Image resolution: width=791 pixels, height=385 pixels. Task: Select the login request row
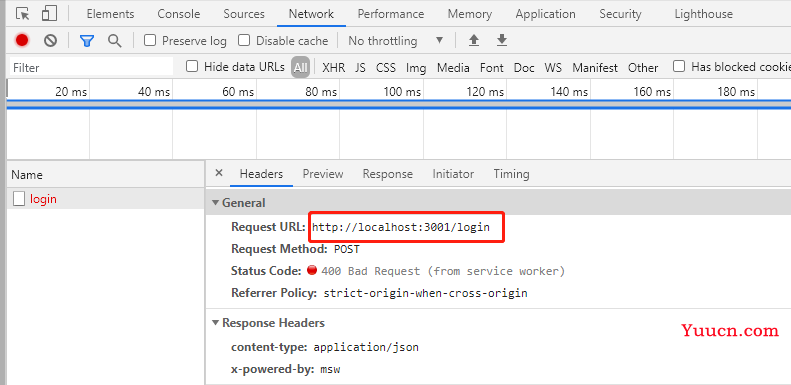[105, 199]
